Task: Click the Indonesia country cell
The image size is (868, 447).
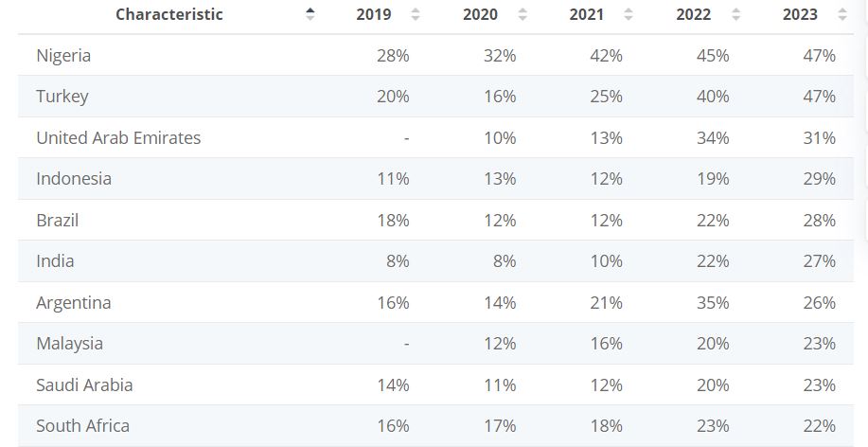Action: click(74, 179)
